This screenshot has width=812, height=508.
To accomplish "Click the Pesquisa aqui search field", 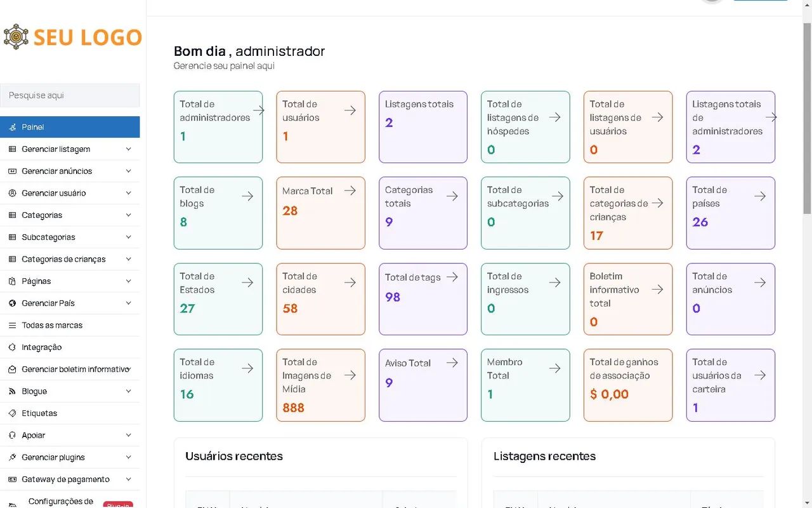I will (x=70, y=95).
